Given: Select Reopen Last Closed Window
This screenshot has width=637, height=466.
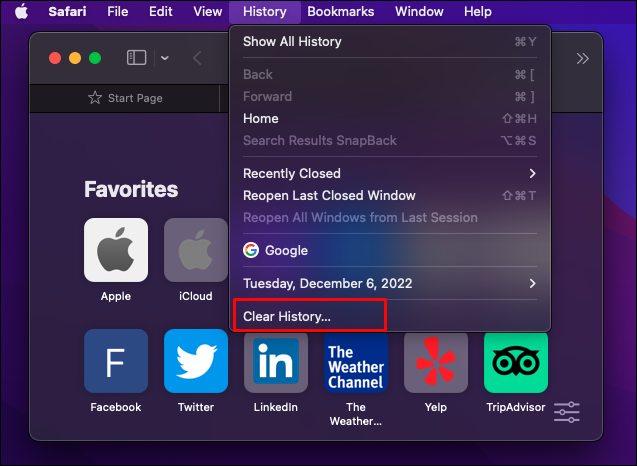Looking at the screenshot, I should click(390, 195).
